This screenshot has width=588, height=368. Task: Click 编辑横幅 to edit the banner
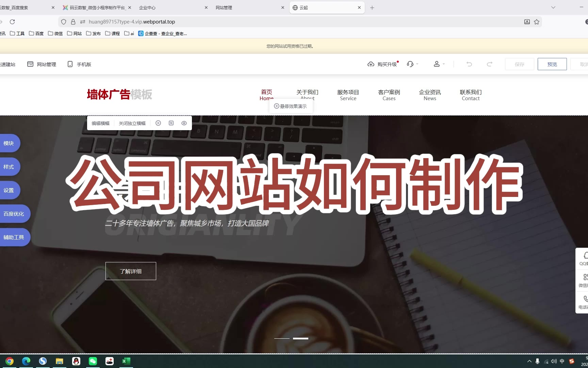[x=100, y=123]
